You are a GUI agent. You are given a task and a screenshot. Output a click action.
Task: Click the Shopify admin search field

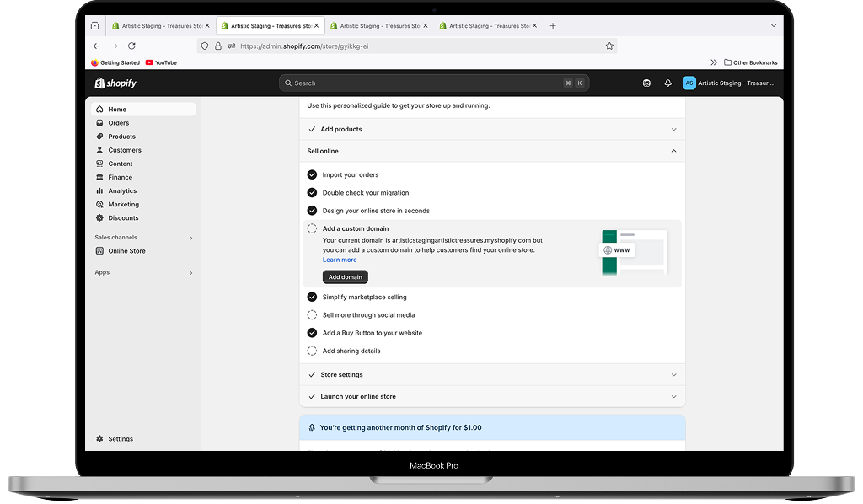pos(434,83)
